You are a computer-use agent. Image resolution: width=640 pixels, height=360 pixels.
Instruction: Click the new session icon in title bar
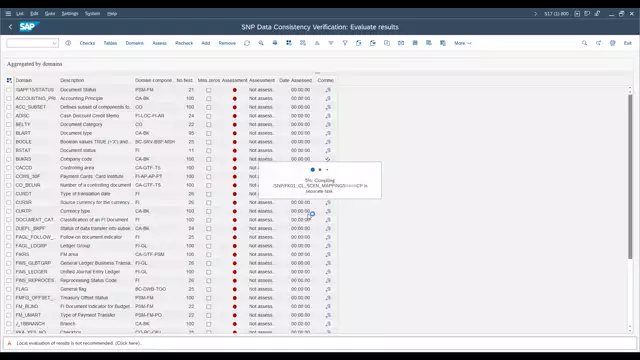point(577,13)
